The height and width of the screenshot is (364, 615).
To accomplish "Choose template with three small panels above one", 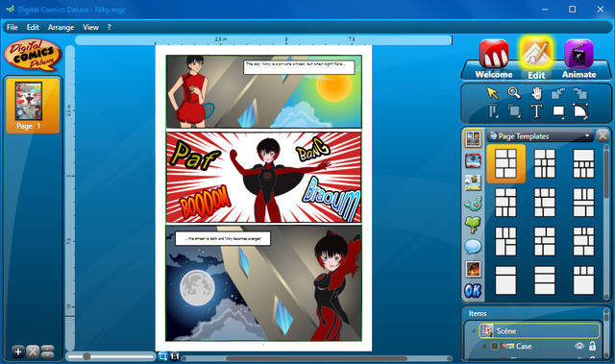I will (x=583, y=280).
